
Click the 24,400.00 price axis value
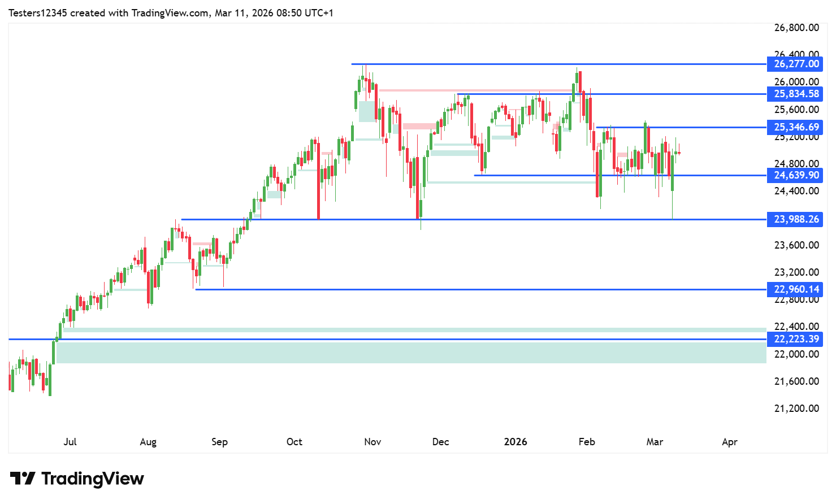tap(796, 191)
